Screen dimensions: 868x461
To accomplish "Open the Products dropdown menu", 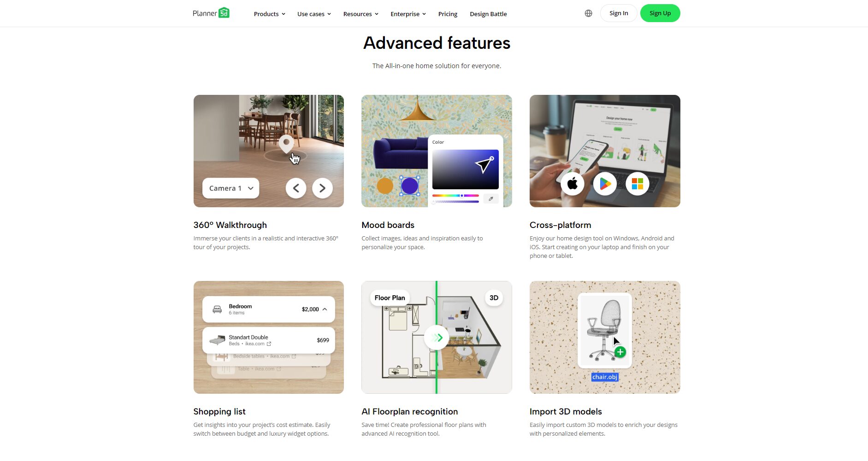I will coord(270,14).
